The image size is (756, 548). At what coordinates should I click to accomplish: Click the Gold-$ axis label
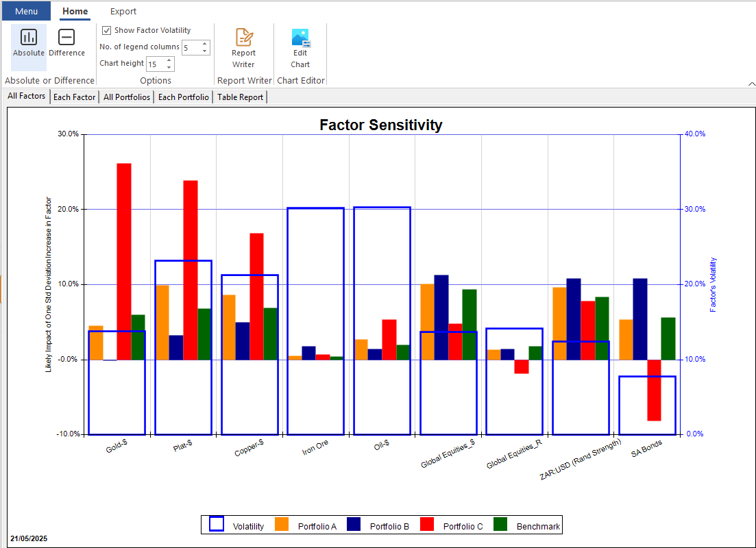click(117, 446)
